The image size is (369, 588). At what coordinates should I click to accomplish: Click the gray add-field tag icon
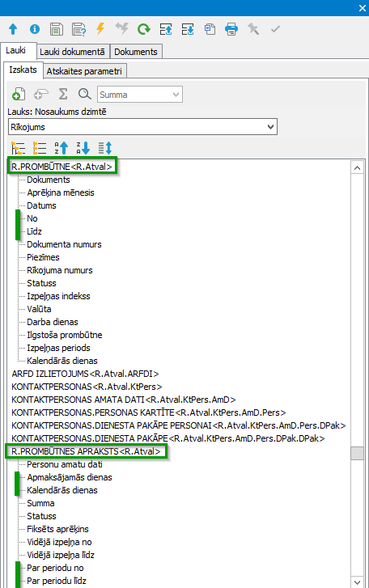[41, 94]
